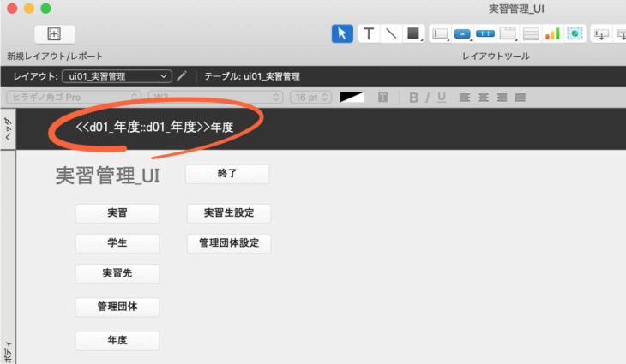The height and width of the screenshot is (364, 626).
Task: Click the 終了 button
Action: [x=227, y=174]
